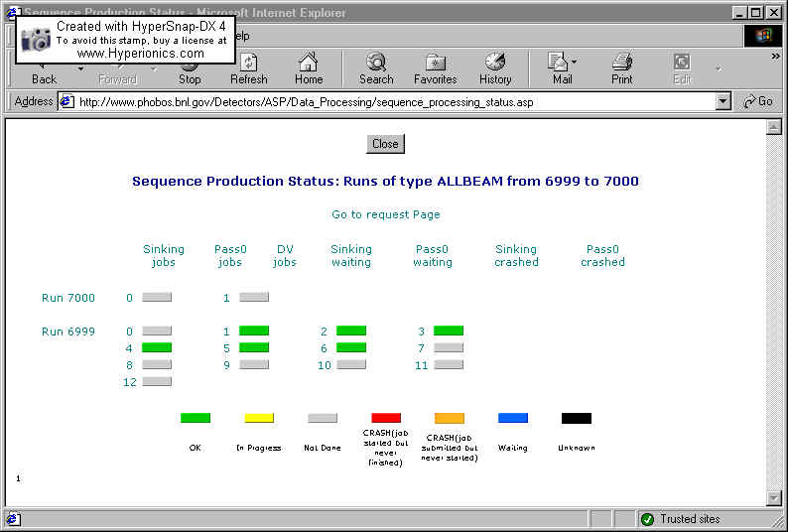The height and width of the screenshot is (532, 788).
Task: Print the page with Print icon
Action: tap(621, 69)
